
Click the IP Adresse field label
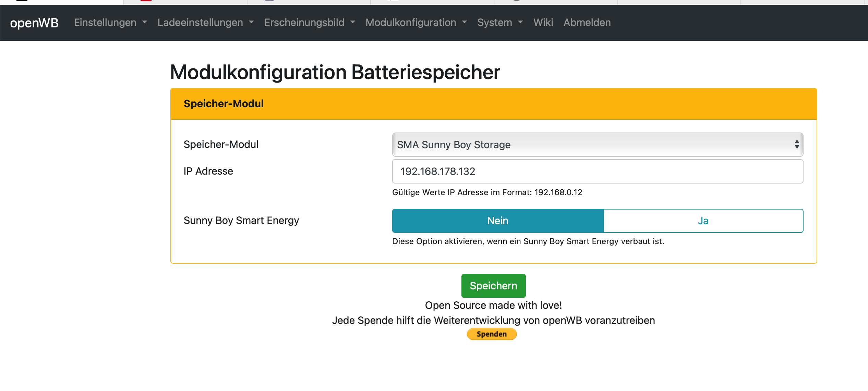click(208, 171)
